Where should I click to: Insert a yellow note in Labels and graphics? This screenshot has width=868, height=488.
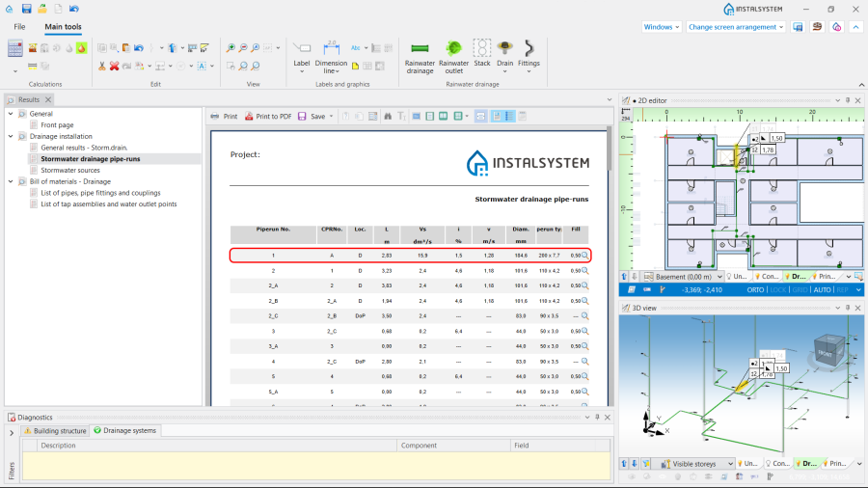pyautogui.click(x=355, y=66)
